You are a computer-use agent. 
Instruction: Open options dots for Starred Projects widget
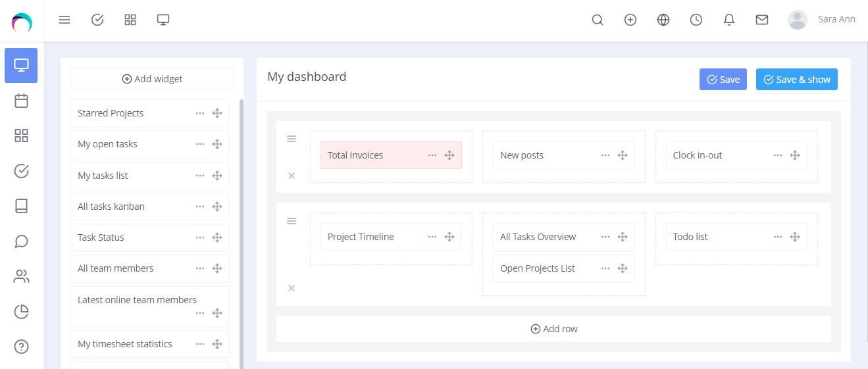[200, 113]
